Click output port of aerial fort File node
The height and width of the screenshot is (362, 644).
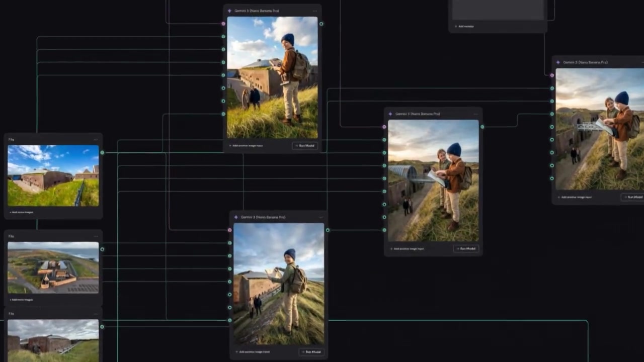pyautogui.click(x=102, y=249)
